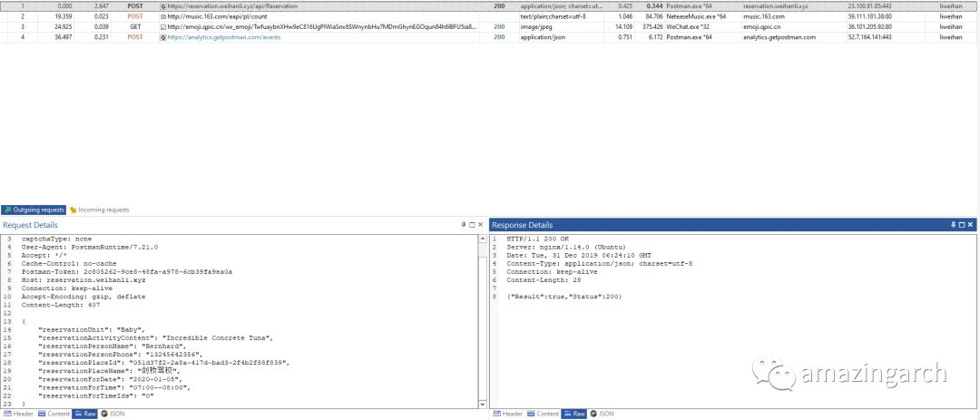This screenshot has width=980, height=420.
Task: Click the GET method cell in row 3
Action: pyautogui.click(x=135, y=27)
